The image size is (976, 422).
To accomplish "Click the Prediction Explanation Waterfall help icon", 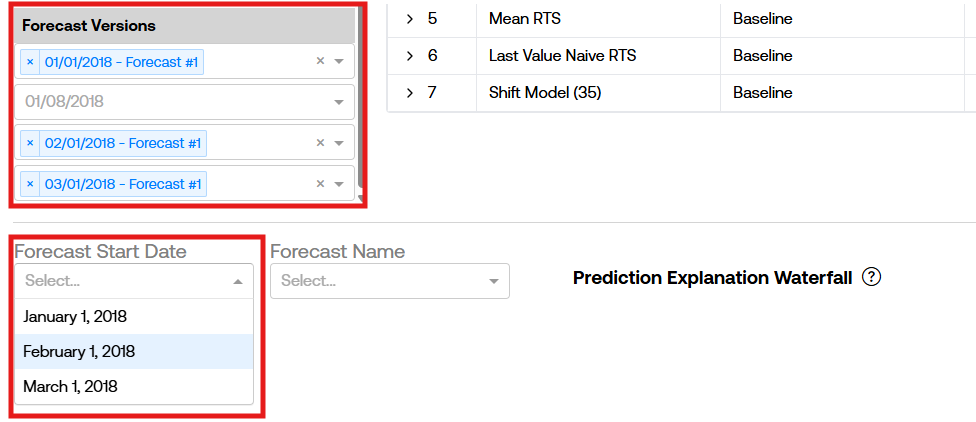I will pyautogui.click(x=871, y=277).
